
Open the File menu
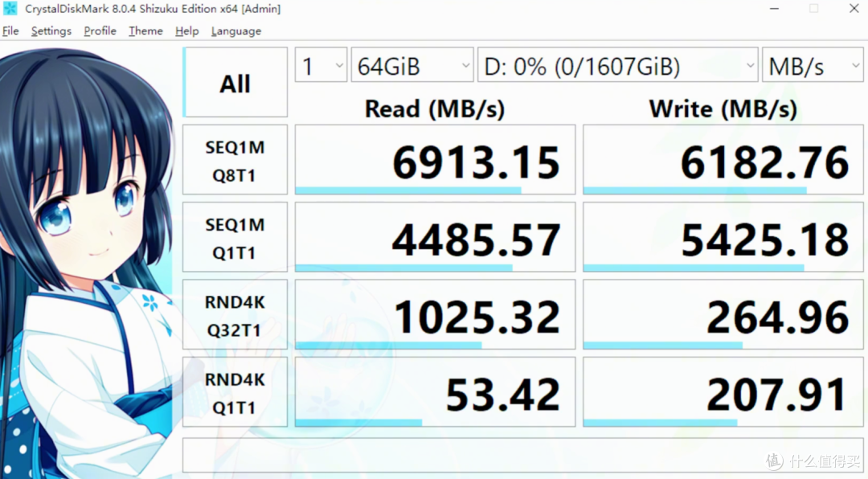(10, 31)
